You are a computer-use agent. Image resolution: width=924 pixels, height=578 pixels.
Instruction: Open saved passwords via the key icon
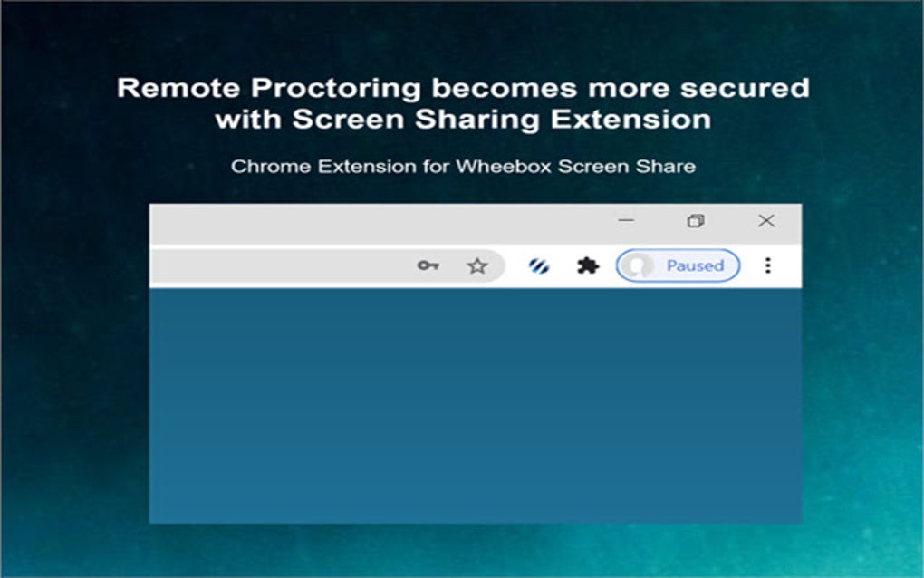(428, 265)
